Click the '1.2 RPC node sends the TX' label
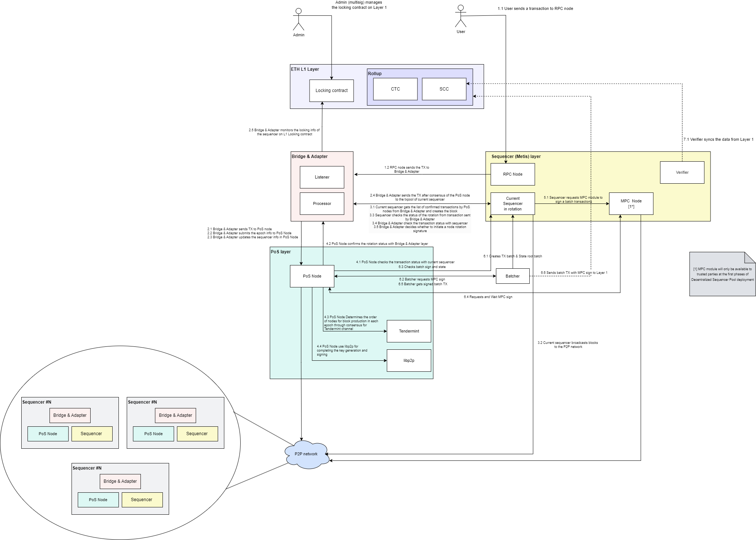The height and width of the screenshot is (540, 756). point(407,169)
